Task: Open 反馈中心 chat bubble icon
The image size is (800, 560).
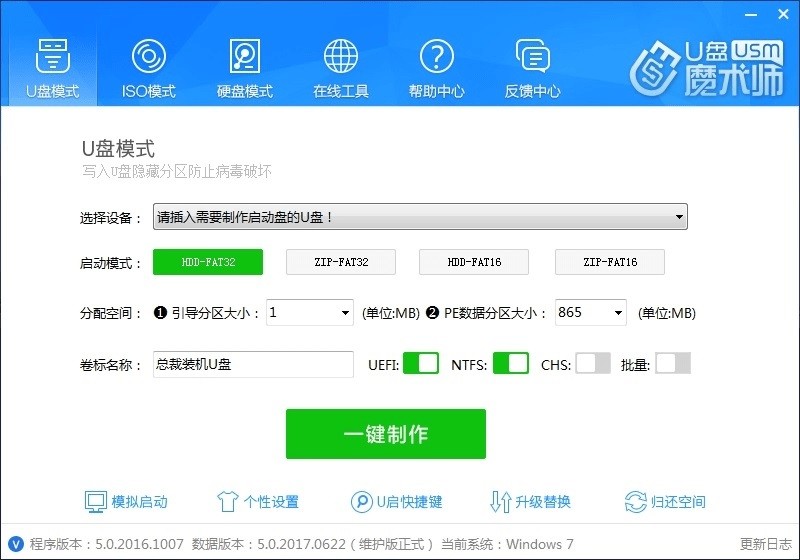Action: point(532,56)
